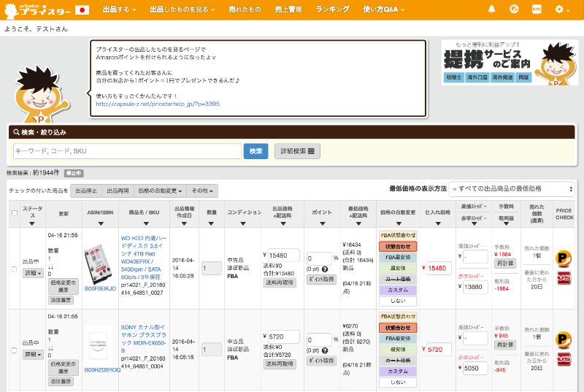The width and height of the screenshot is (584, 392).
Task: Open 価格の自動変更 bulk dropdown
Action: [160, 191]
